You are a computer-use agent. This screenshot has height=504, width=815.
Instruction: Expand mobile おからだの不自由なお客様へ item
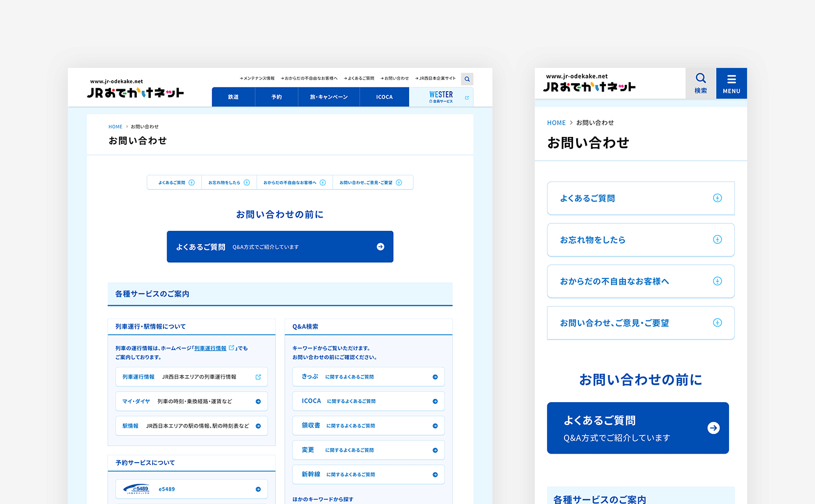click(x=640, y=281)
